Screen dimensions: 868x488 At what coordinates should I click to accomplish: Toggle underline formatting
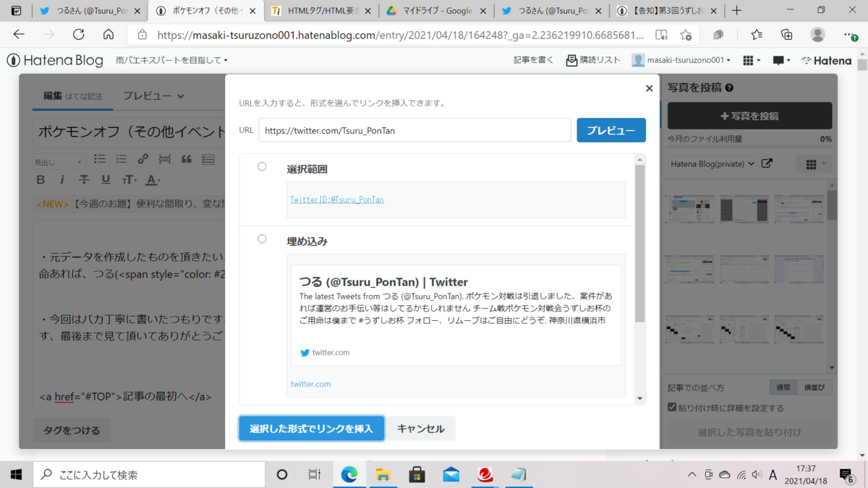(x=106, y=179)
